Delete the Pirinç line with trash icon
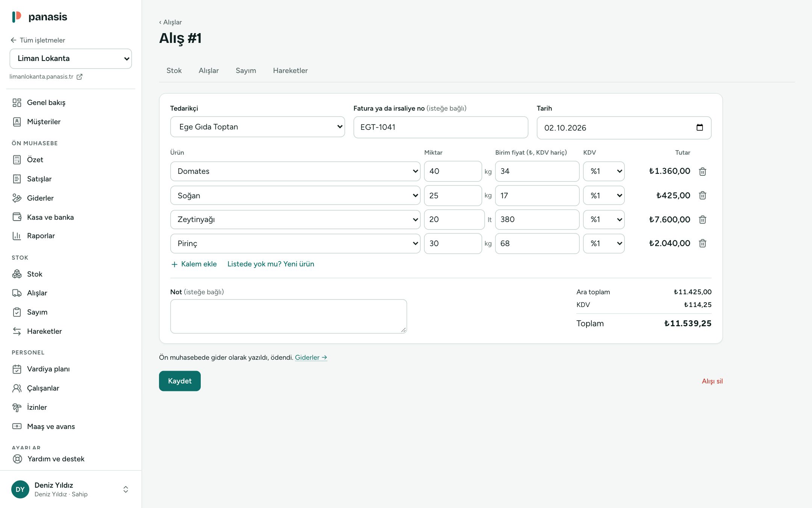The height and width of the screenshot is (508, 812). [702, 243]
